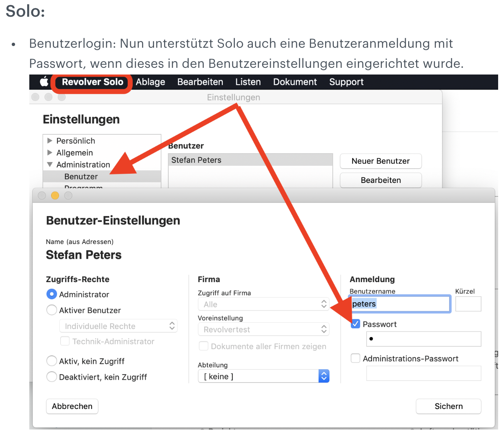Click the Sichern button
The height and width of the screenshot is (432, 504).
pos(448,406)
